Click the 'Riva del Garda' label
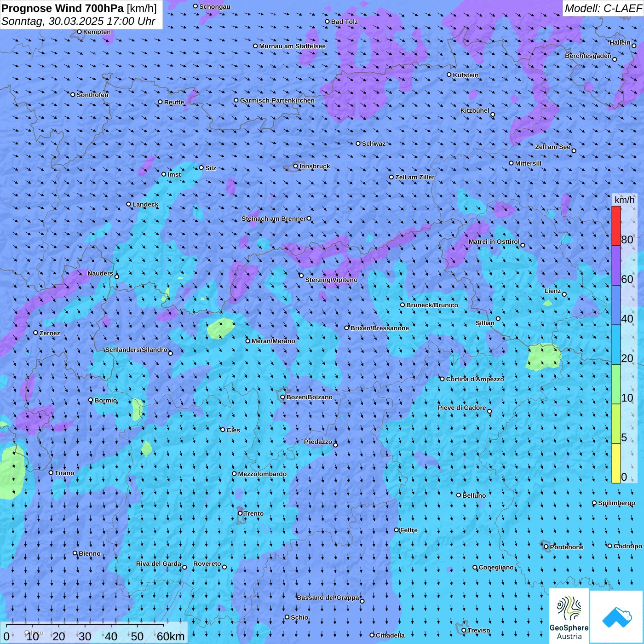This screenshot has height=644, width=644. pos(159,563)
